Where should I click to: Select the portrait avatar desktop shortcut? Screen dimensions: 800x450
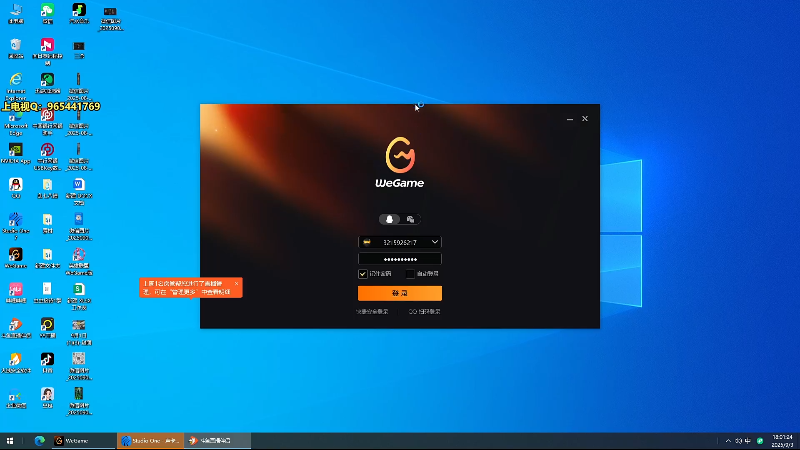47,397
